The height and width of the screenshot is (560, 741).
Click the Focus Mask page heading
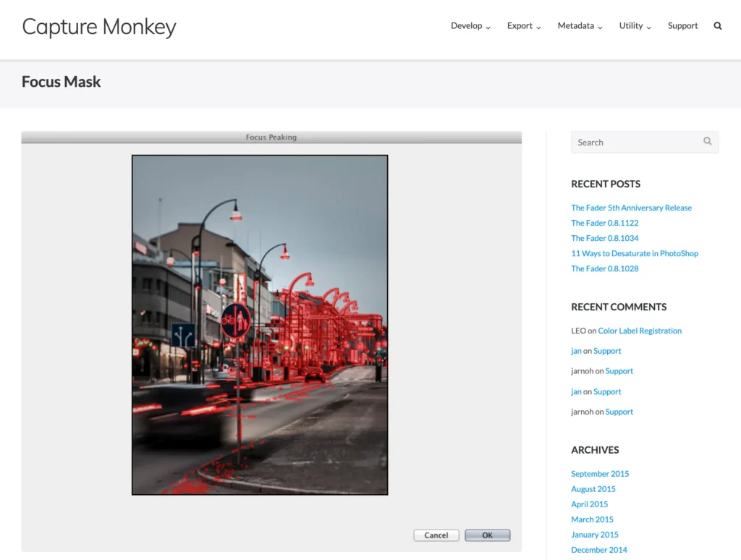pos(61,82)
